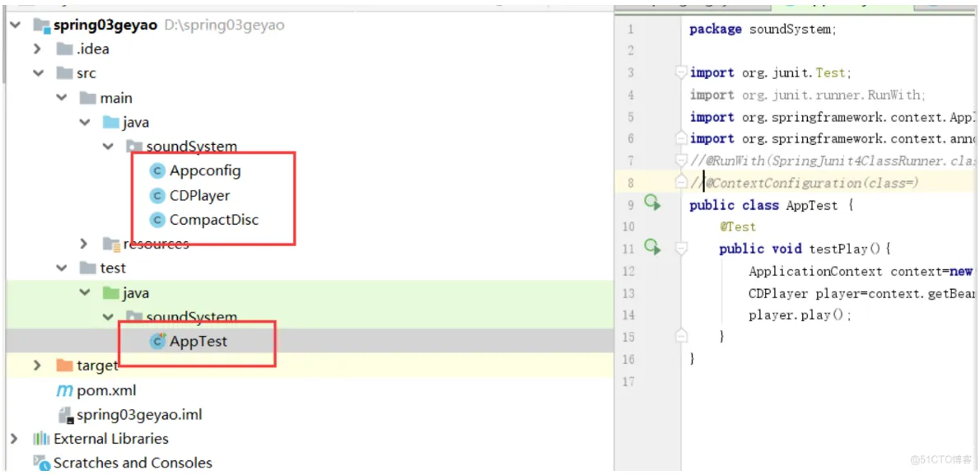980x475 pixels.
Task: Collapse the soundSystem package under test
Action: click(108, 317)
